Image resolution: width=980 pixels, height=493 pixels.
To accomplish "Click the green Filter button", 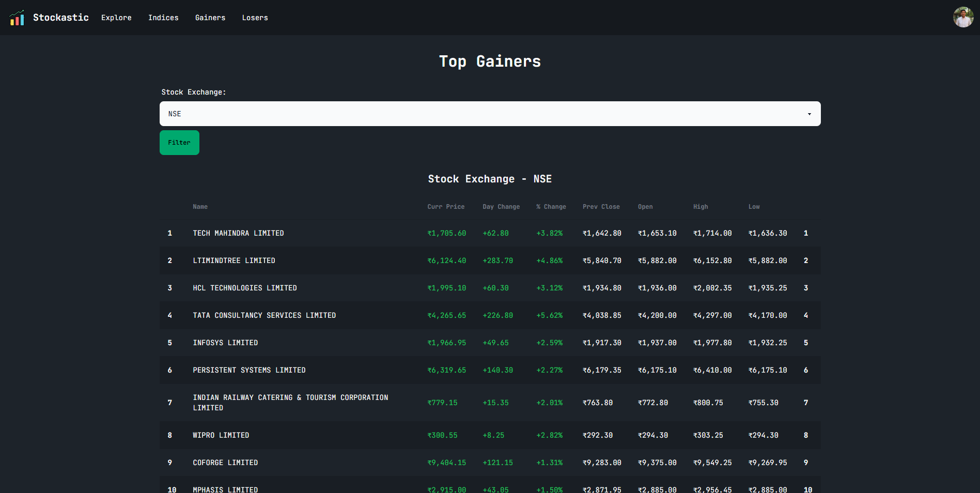I will click(x=179, y=143).
